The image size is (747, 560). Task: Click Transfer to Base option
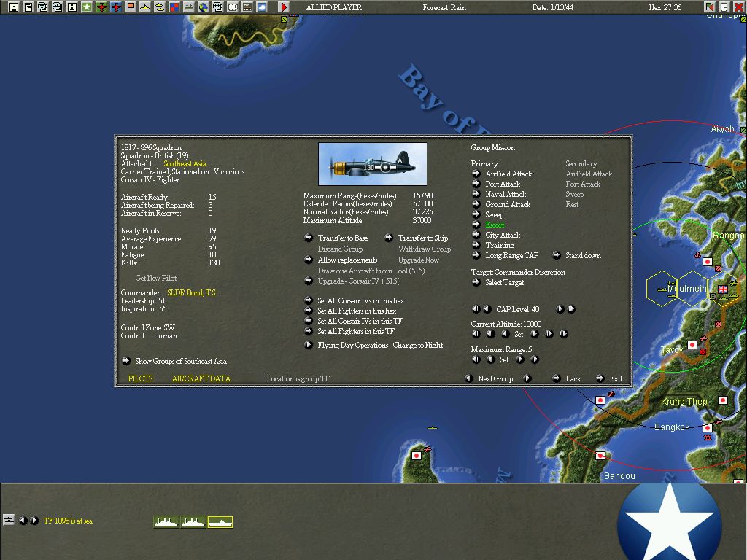[309, 237]
